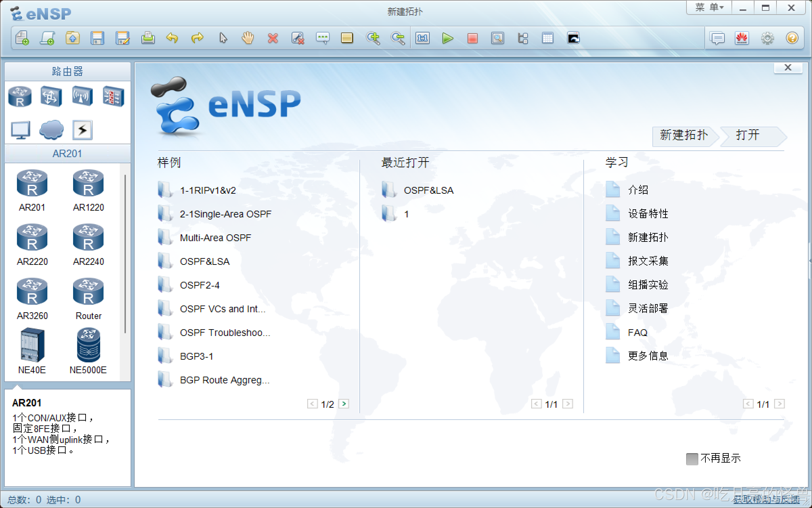Click the 新建拓扑 button

[683, 135]
